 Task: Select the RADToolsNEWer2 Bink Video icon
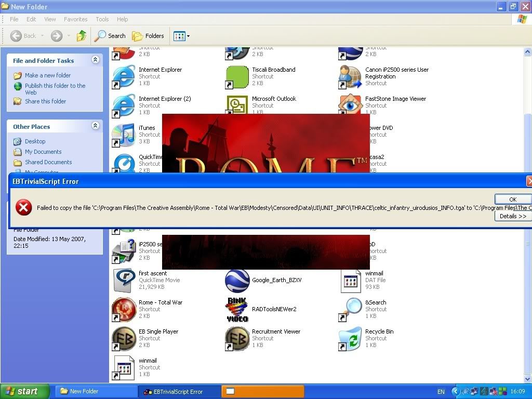pos(237,310)
